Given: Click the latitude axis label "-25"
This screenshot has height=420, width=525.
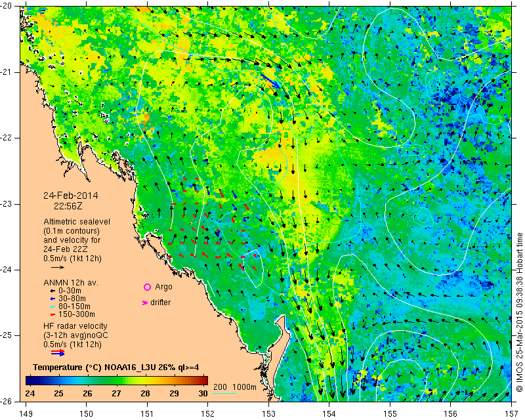Looking at the screenshot, I should (x=7, y=336).
